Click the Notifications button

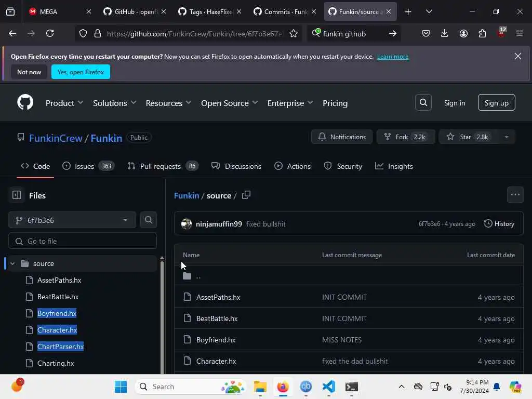click(342, 137)
